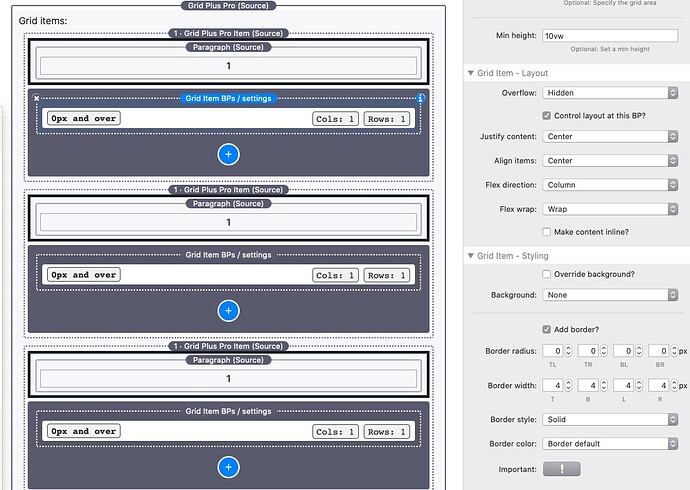Screen dimensions: 690x490
Task: Click the hint text Optional: Set a min height
Action: [610, 49]
